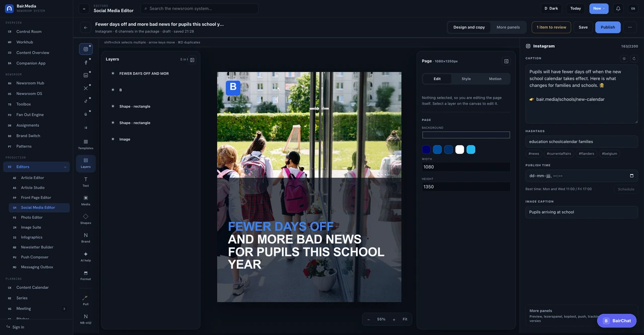Pick the darkest navy background swatch
This screenshot has width=644, height=335.
point(426,149)
